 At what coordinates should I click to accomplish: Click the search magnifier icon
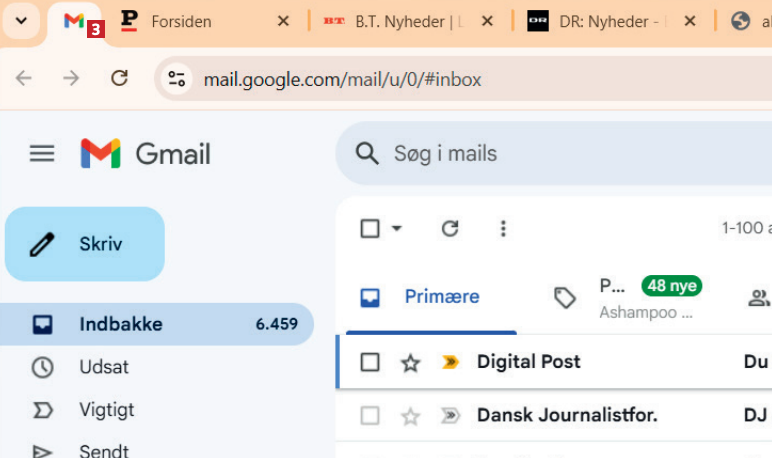[x=367, y=154]
